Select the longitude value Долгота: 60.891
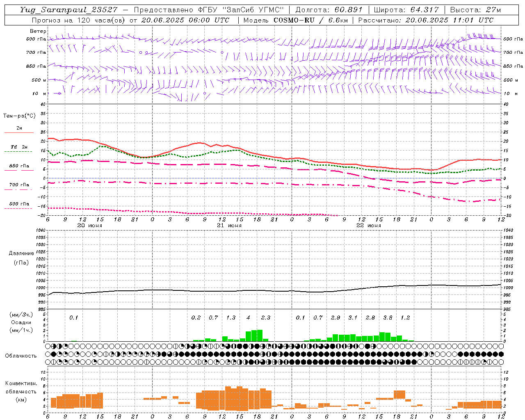The width and height of the screenshot is (525, 420). pyautogui.click(x=329, y=10)
